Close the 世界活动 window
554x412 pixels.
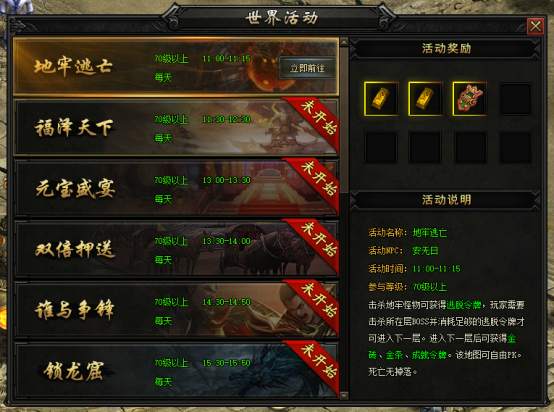click(535, 26)
